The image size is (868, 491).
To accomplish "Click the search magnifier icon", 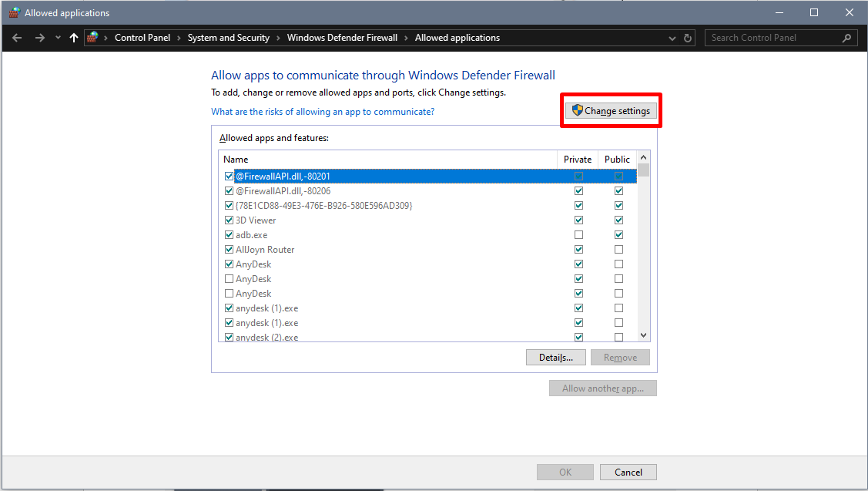I will (x=846, y=38).
